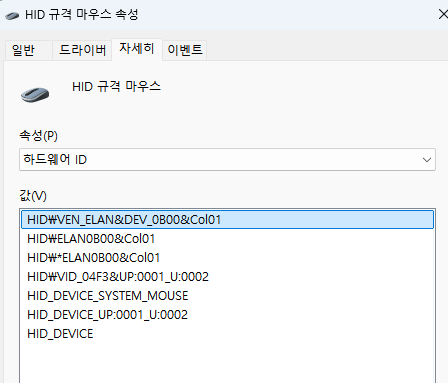Select the 자세히 tab
The width and height of the screenshot is (448, 383).
point(137,49)
